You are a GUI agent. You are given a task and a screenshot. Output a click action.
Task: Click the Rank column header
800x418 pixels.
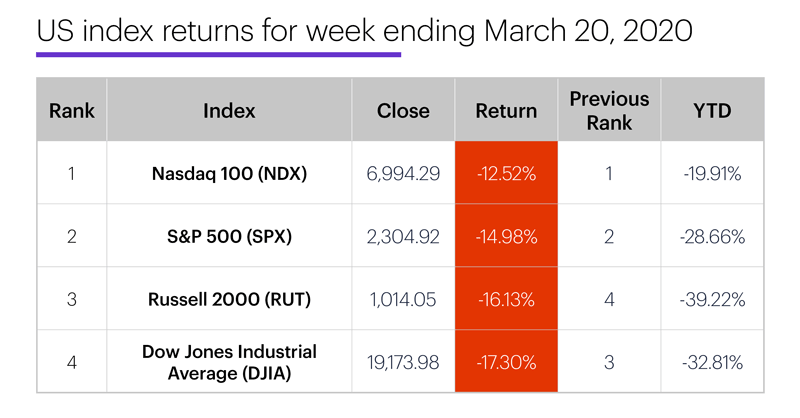click(x=72, y=111)
